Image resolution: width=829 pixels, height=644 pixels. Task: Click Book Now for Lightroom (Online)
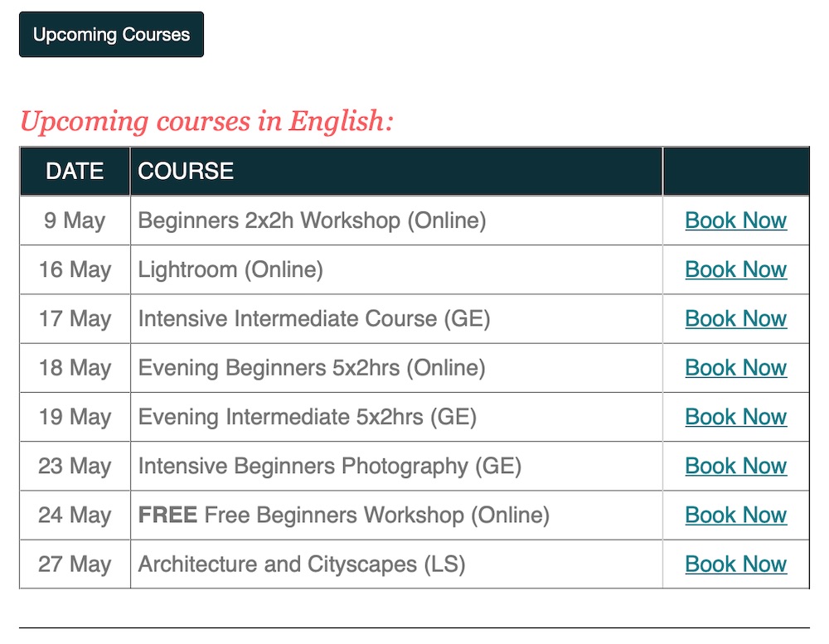tap(735, 269)
